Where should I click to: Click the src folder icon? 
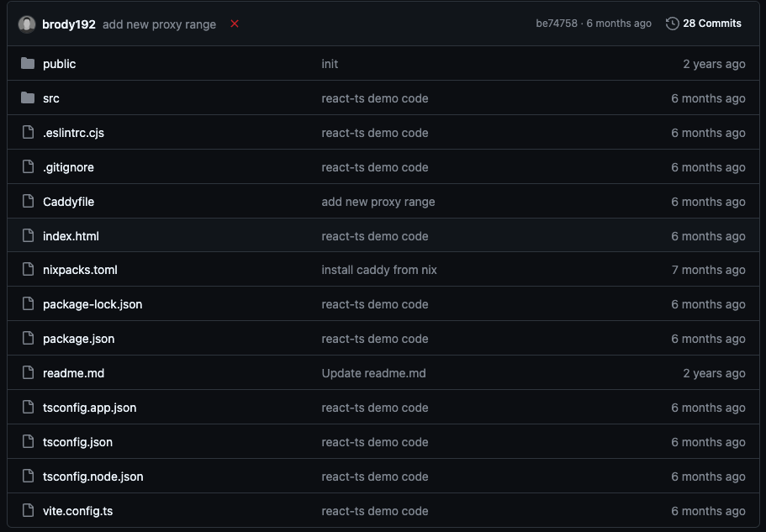(x=28, y=98)
